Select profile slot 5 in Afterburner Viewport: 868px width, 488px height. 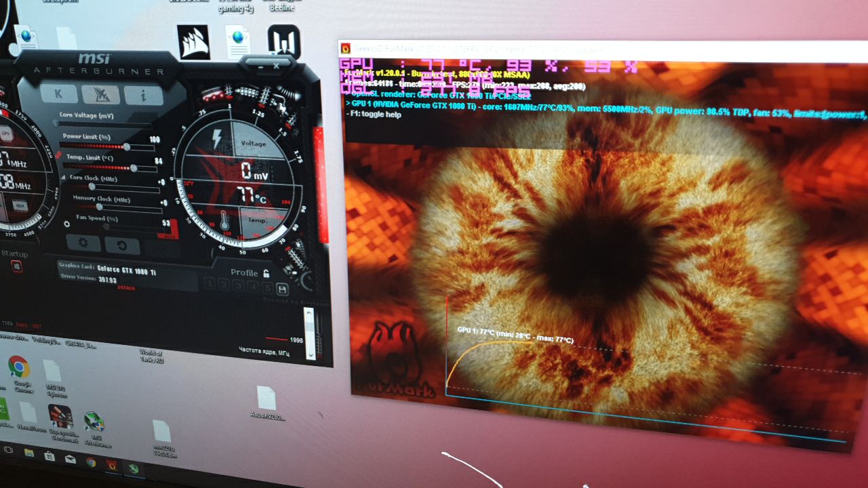pyautogui.click(x=268, y=289)
